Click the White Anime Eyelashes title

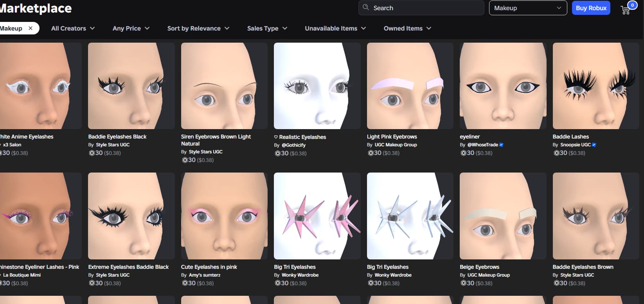[x=27, y=137]
